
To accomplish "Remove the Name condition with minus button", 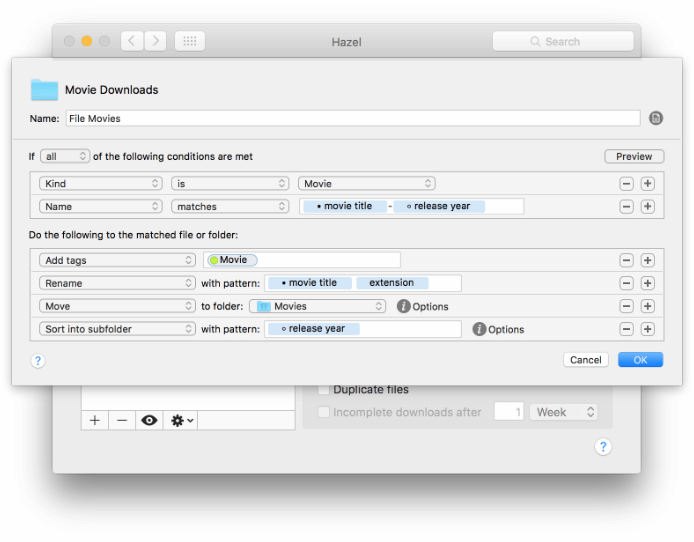I will pyautogui.click(x=626, y=207).
